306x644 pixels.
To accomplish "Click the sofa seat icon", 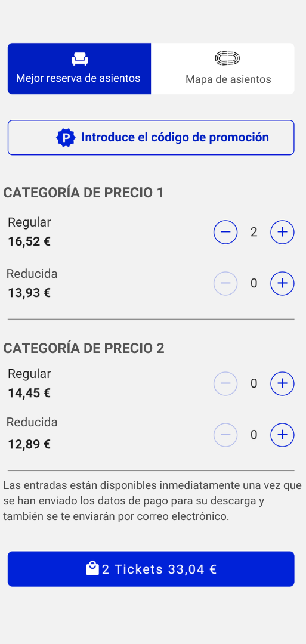I will [x=80, y=59].
